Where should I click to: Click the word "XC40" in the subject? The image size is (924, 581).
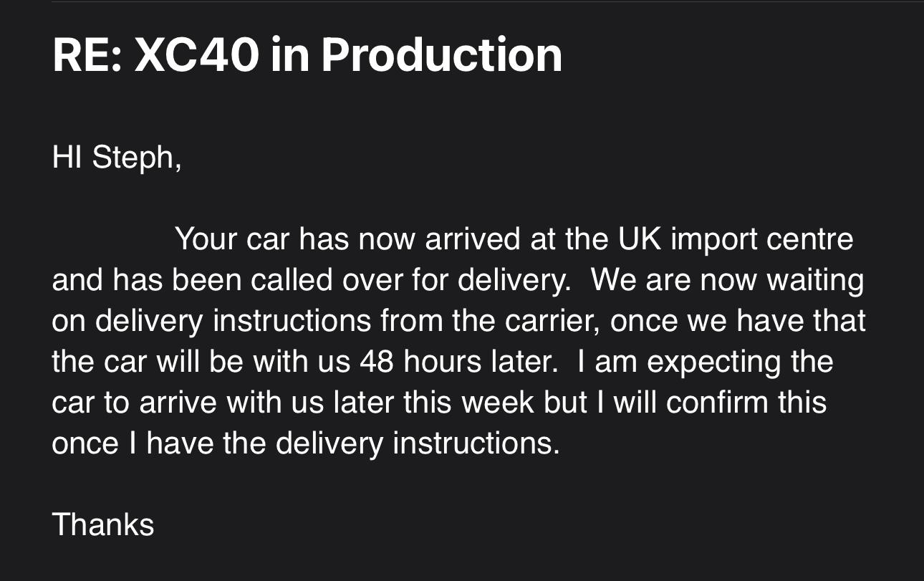pos(196,54)
